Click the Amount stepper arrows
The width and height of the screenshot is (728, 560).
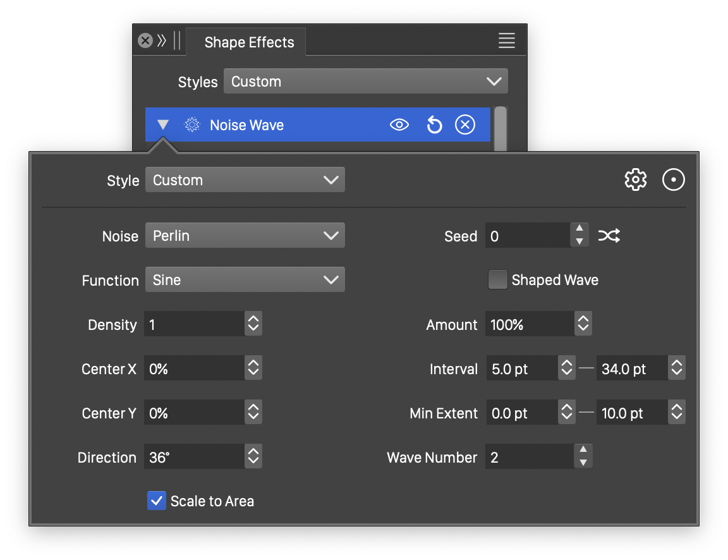point(583,325)
